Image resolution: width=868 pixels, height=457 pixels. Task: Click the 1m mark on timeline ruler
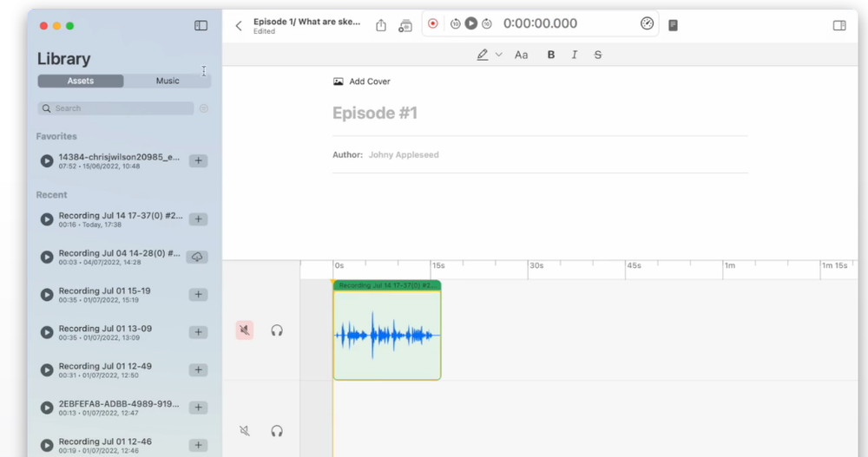pyautogui.click(x=730, y=265)
